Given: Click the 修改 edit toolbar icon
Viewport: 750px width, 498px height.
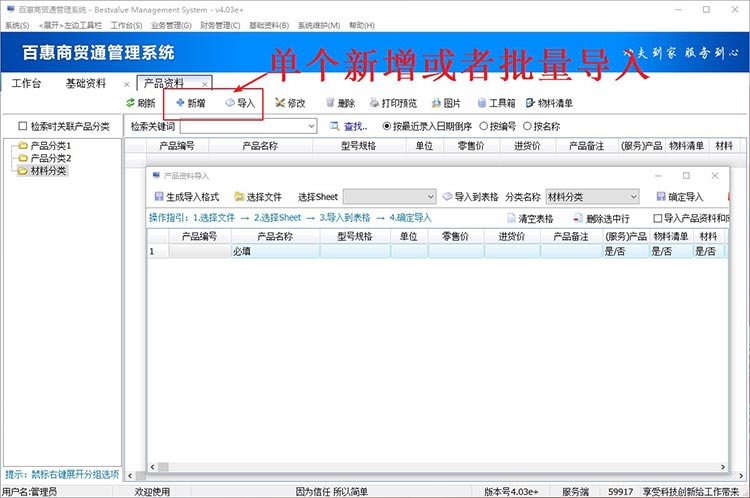Looking at the screenshot, I should 280,103.
